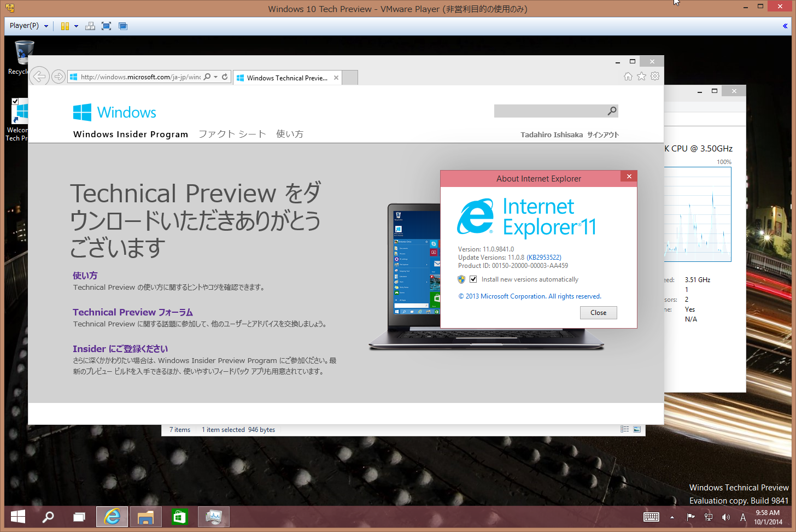Click the search box on the Windows page
This screenshot has height=532, width=796.
point(552,110)
